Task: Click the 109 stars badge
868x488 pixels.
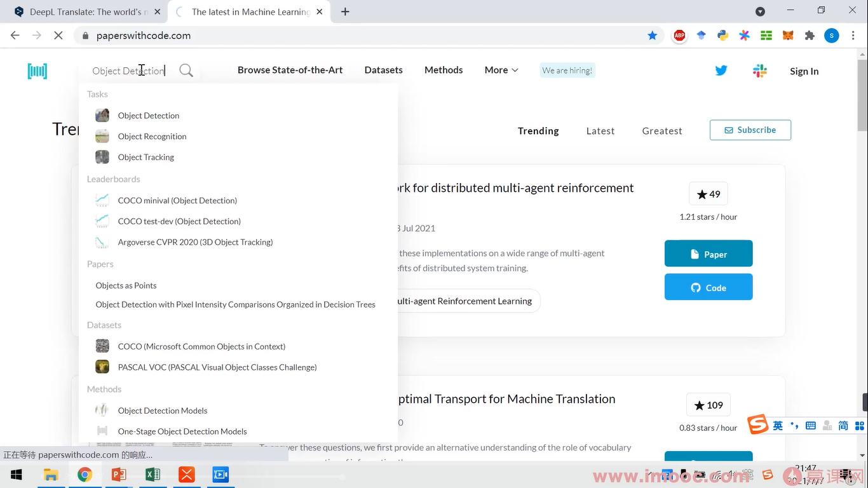Action: click(x=709, y=405)
